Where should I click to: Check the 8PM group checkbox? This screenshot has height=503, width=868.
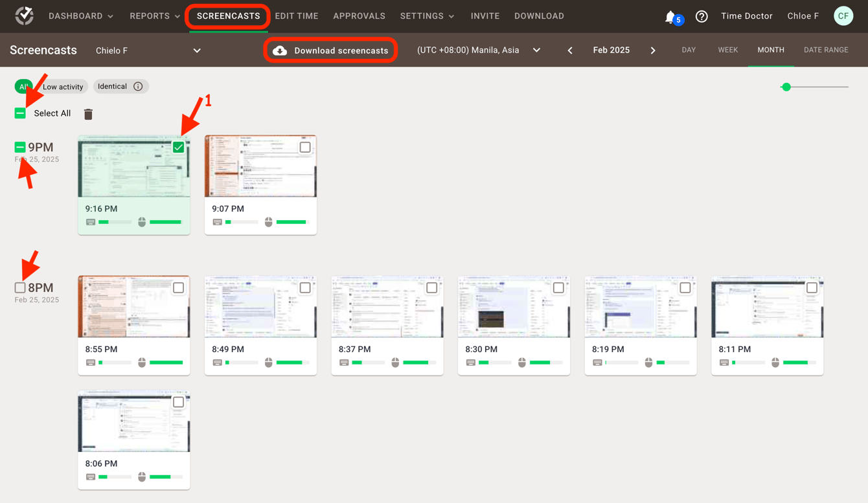point(19,287)
